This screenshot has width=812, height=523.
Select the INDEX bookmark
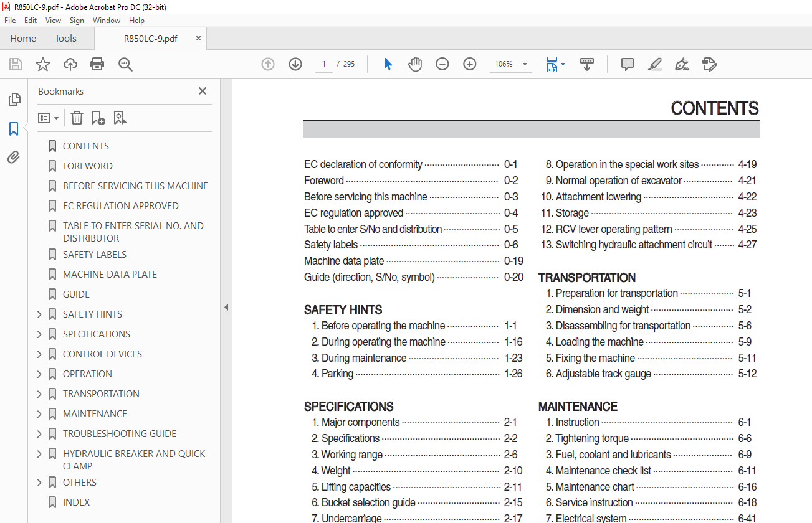coord(76,502)
